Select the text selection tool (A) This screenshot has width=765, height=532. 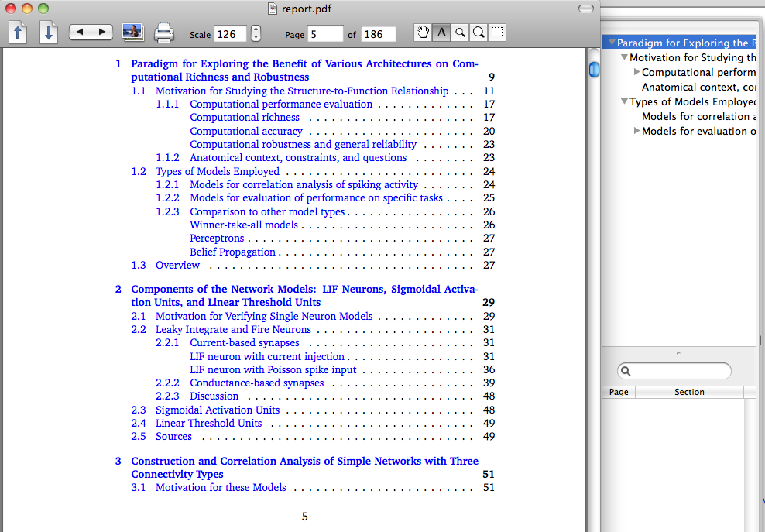(441, 33)
